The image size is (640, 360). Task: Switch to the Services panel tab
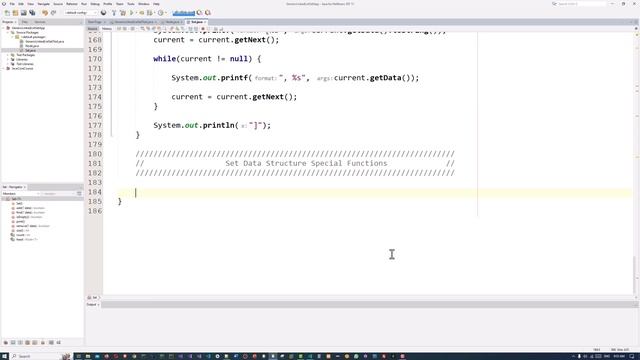click(x=40, y=22)
